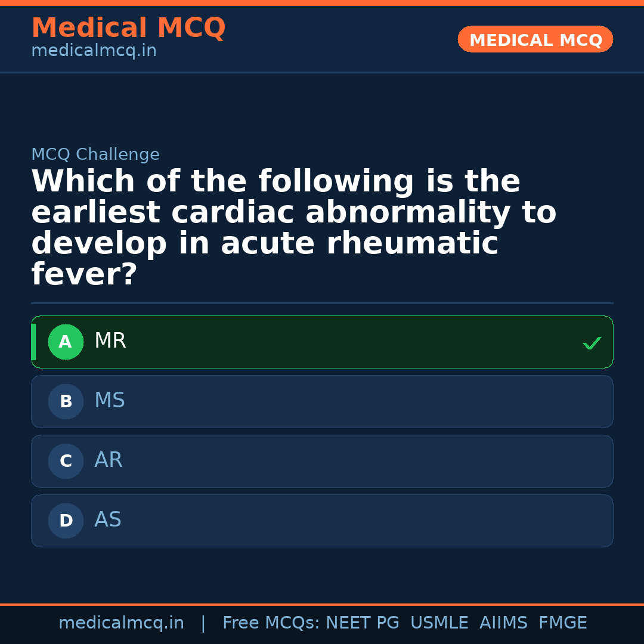The height and width of the screenshot is (644, 644).
Task: Click the Medical MCQ logo heading
Action: pos(129,28)
